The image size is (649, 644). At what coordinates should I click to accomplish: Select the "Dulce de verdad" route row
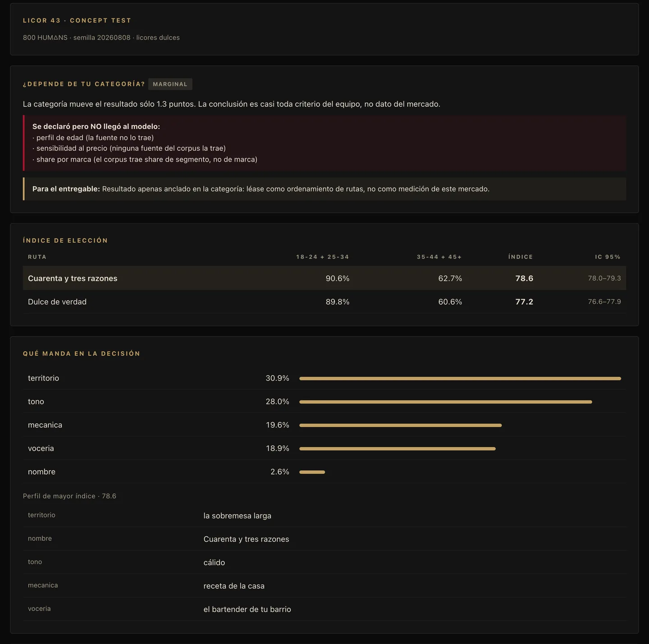[324, 302]
